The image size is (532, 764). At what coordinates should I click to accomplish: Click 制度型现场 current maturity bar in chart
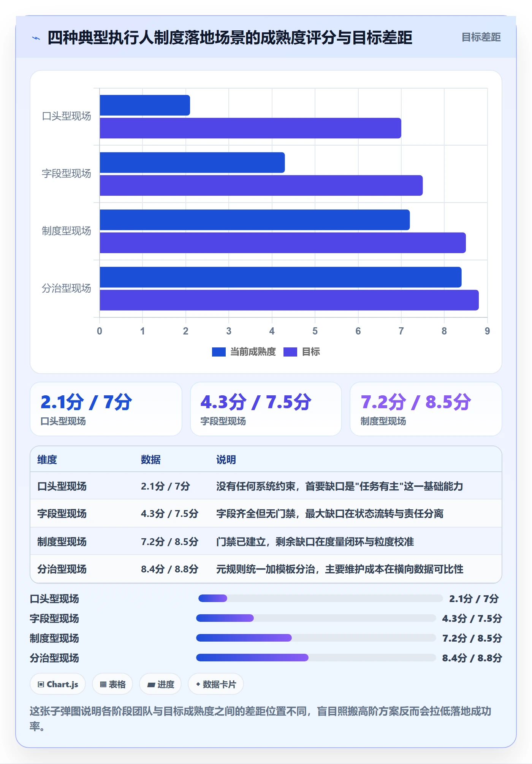(x=255, y=220)
